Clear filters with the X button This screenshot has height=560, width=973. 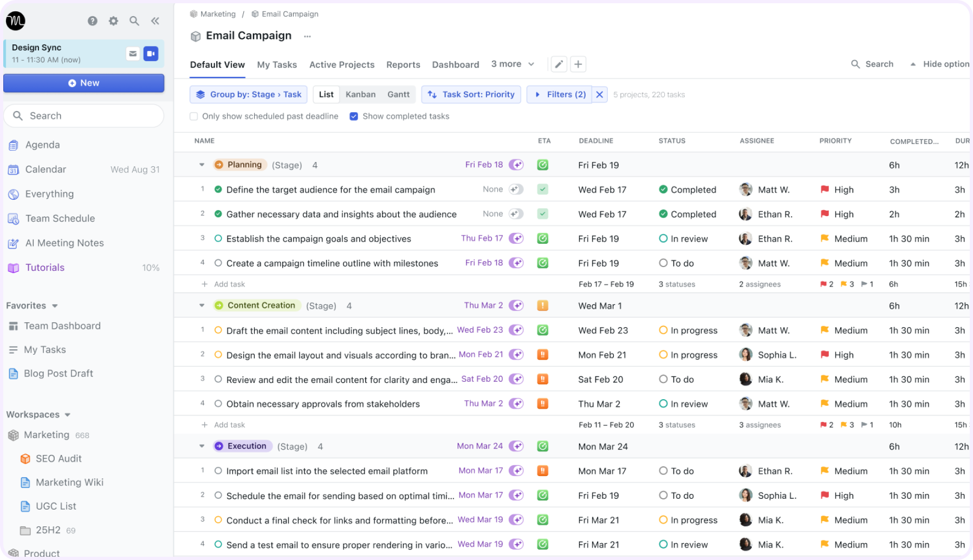click(x=600, y=94)
